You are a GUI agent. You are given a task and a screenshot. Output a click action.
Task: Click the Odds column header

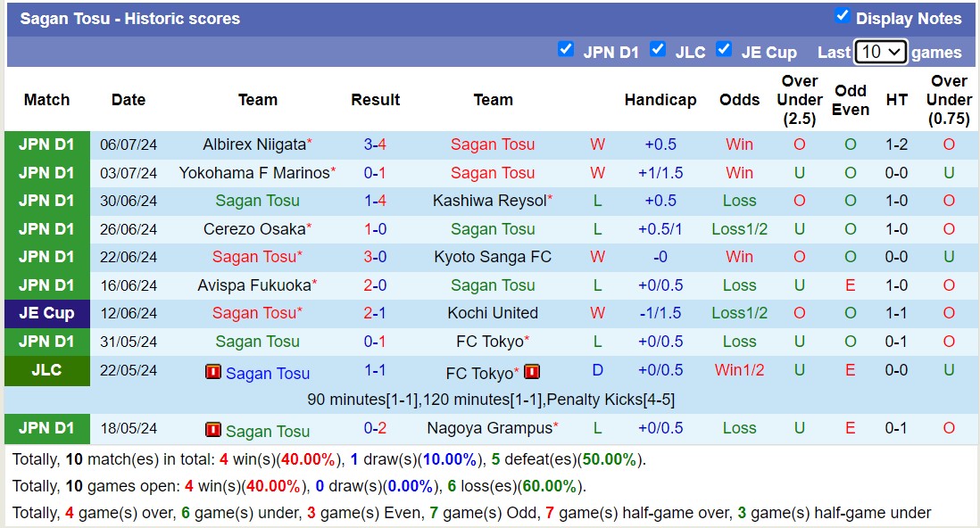(x=740, y=100)
